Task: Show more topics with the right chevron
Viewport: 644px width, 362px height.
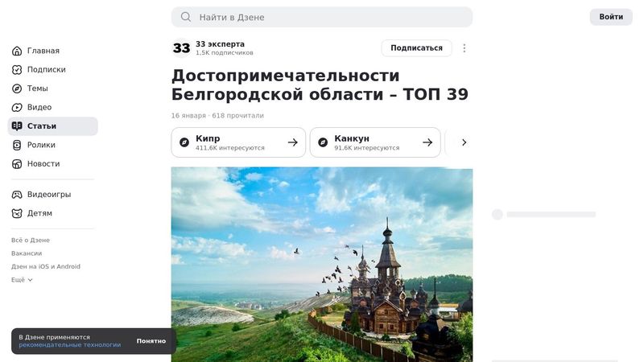Action: [x=464, y=142]
